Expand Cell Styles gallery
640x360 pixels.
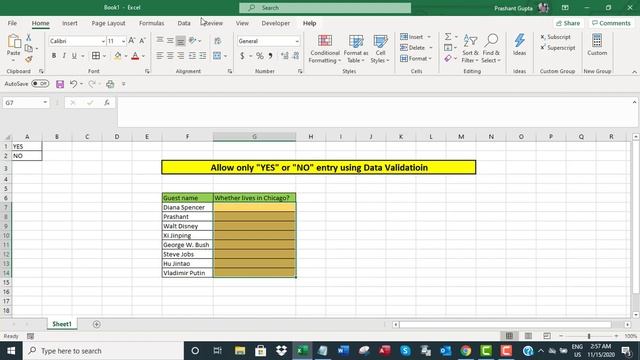380,49
